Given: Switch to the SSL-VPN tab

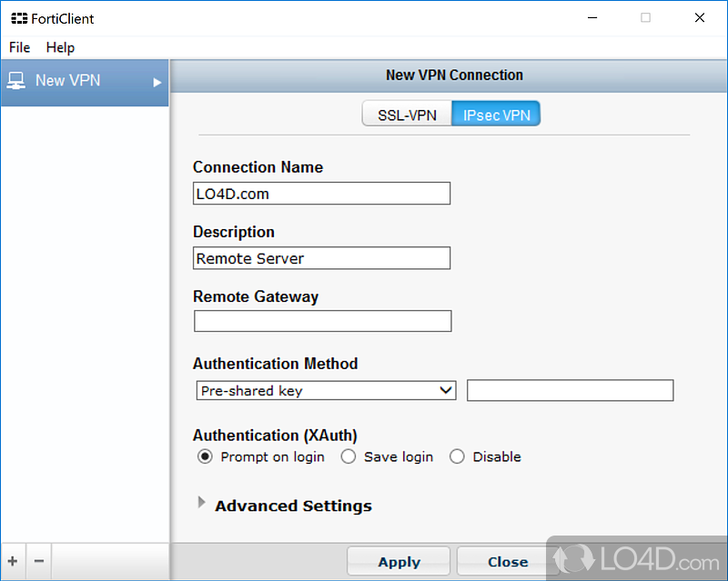Looking at the screenshot, I should (x=407, y=115).
